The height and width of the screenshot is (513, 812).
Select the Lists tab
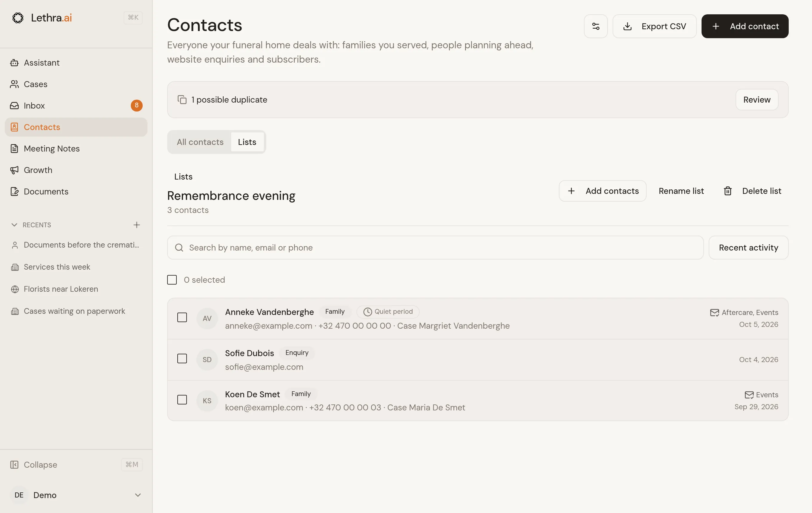point(247,142)
